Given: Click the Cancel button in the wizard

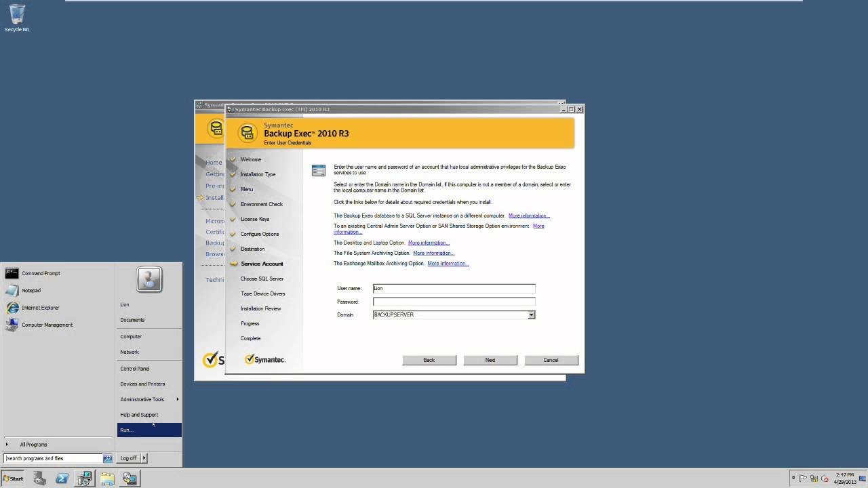Looking at the screenshot, I should pyautogui.click(x=551, y=360).
